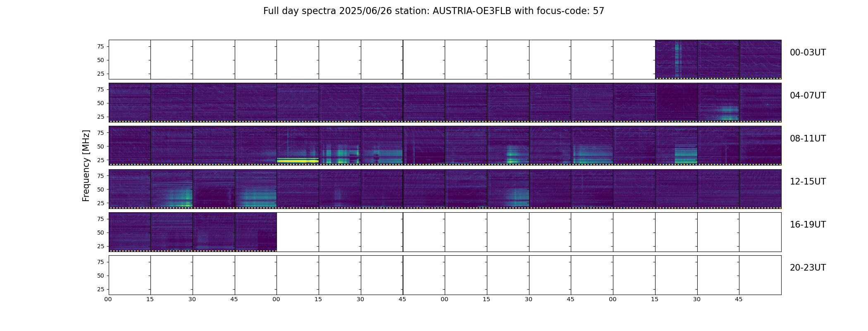Click the 12-15UT row label

pyautogui.click(x=808, y=182)
